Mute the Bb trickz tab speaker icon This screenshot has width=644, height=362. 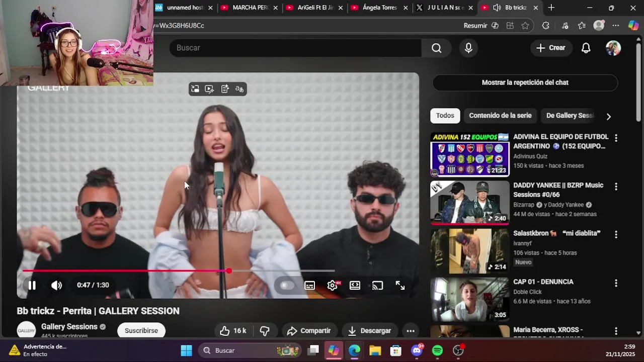[x=497, y=8]
